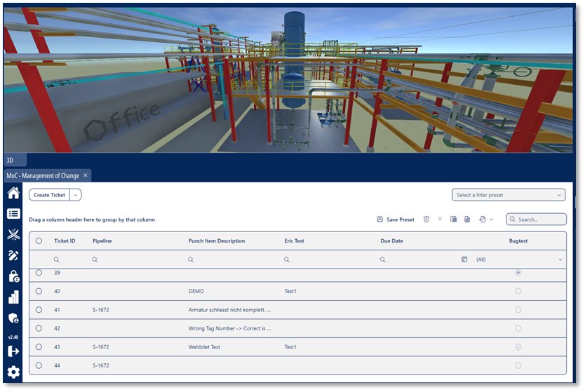Click the pencil-ruler edit icon in the sidebar
This screenshot has width=585, height=392.
(x=13, y=255)
